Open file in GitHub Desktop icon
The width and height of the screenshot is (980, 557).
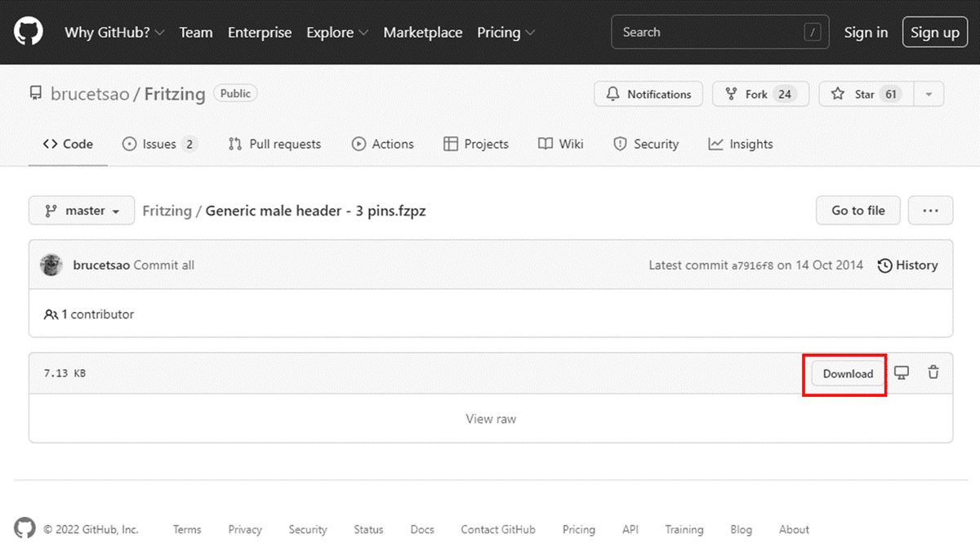tap(902, 373)
